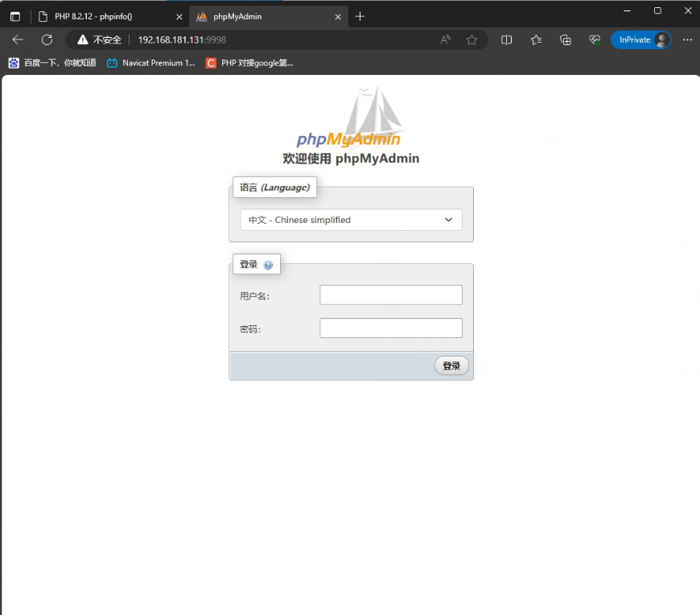Click the 用户名: label

point(254,296)
